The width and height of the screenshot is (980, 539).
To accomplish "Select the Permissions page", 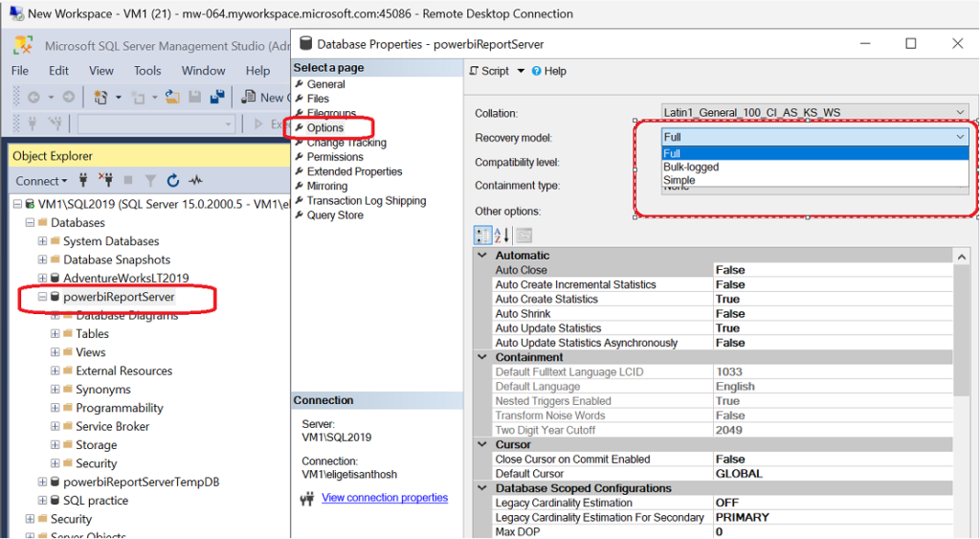I will pos(335,157).
